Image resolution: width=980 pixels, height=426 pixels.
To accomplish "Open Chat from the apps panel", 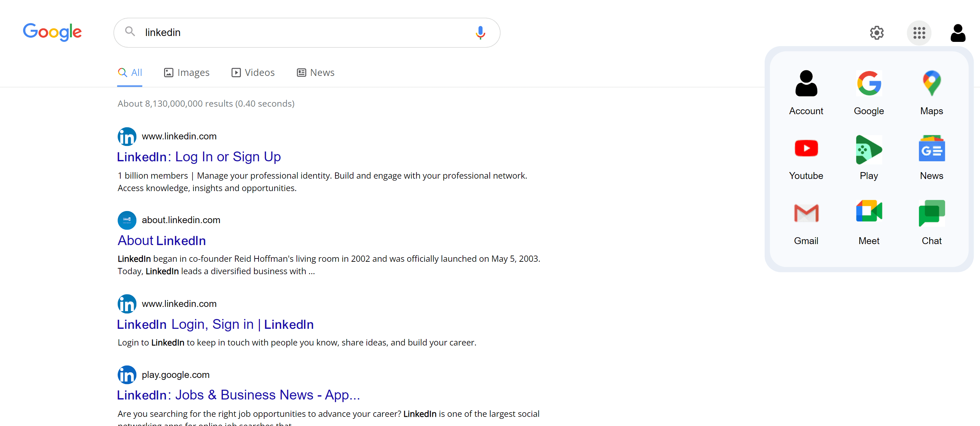I will [x=932, y=223].
